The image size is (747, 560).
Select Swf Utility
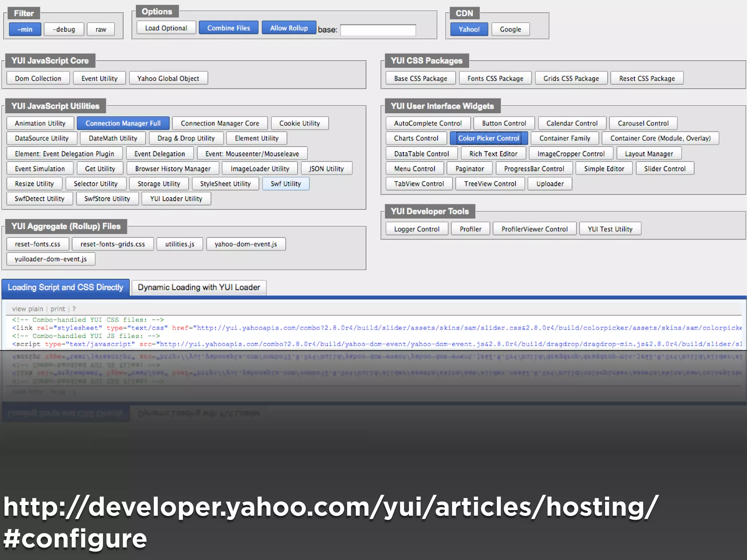click(286, 184)
